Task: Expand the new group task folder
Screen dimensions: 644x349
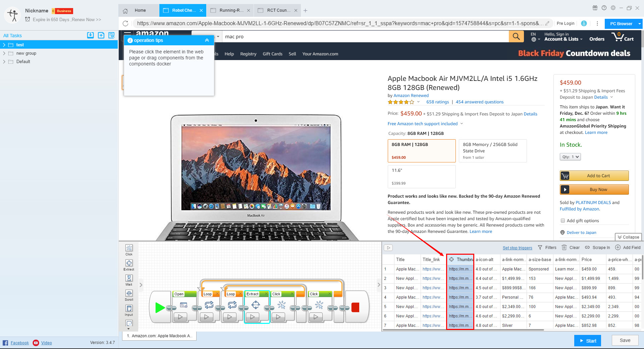Action: [4, 53]
